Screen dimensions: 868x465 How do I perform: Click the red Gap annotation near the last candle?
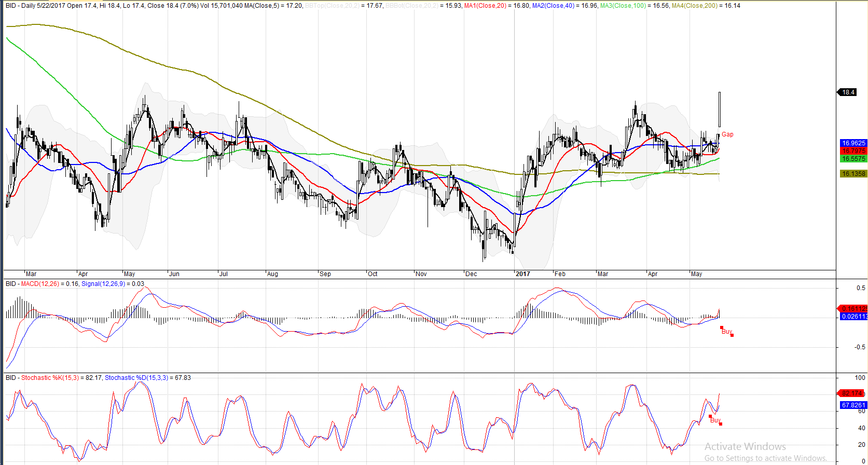click(x=727, y=134)
